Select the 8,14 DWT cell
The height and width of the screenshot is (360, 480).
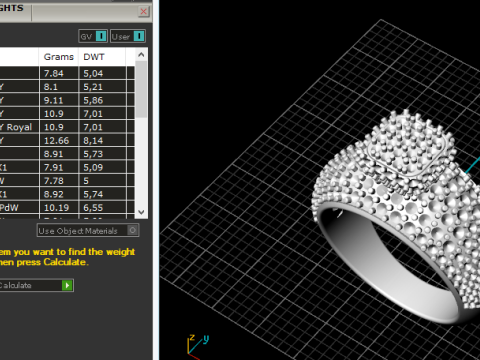[103, 140]
